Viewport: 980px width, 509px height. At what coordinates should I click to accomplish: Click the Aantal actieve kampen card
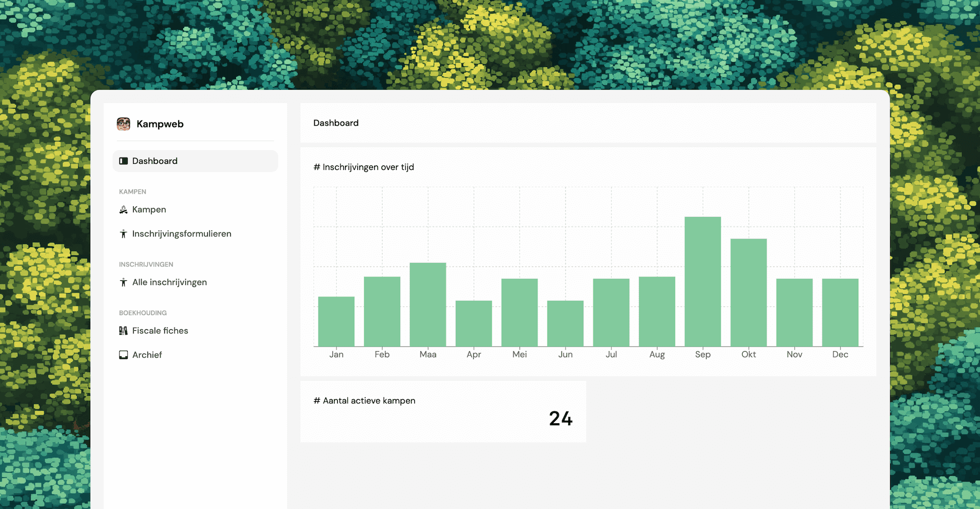pos(443,411)
